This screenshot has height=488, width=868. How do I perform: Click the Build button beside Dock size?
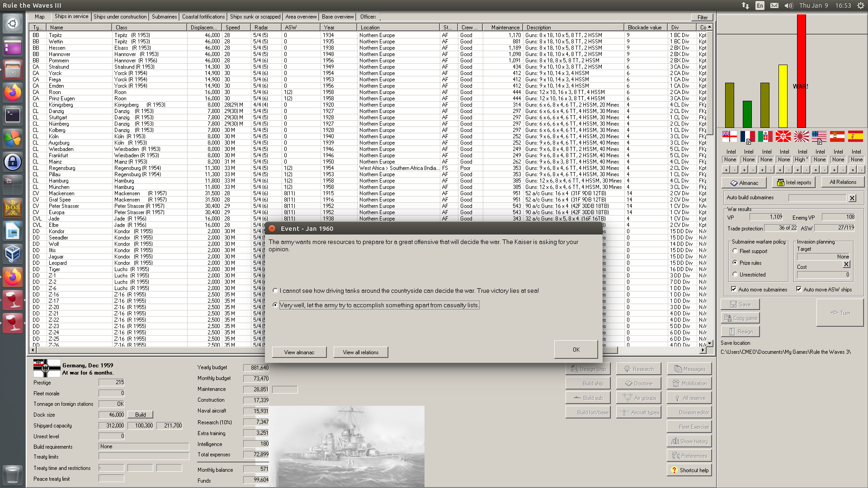point(141,415)
